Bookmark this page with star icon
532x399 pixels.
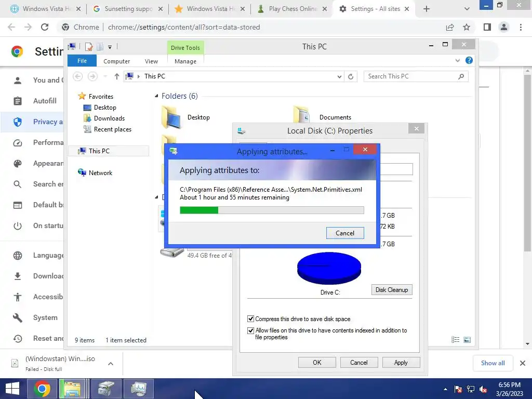coord(467,27)
